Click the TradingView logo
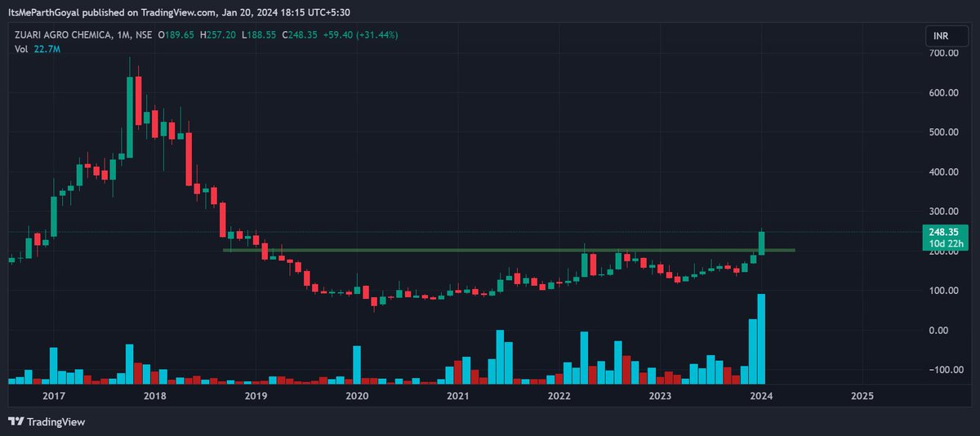 [x=47, y=422]
